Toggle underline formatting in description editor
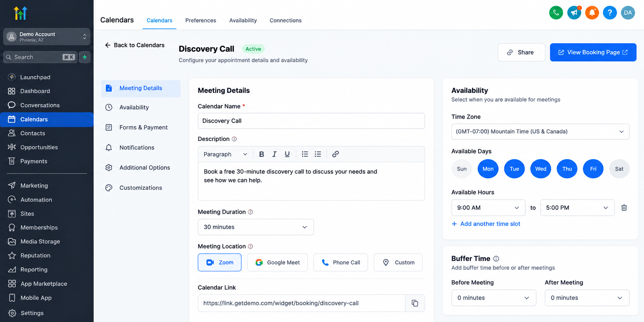644x322 pixels. pos(287,154)
